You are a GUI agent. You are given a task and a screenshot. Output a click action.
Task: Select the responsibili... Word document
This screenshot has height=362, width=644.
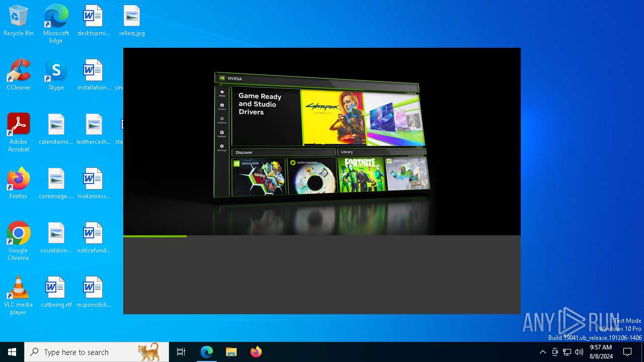(94, 293)
